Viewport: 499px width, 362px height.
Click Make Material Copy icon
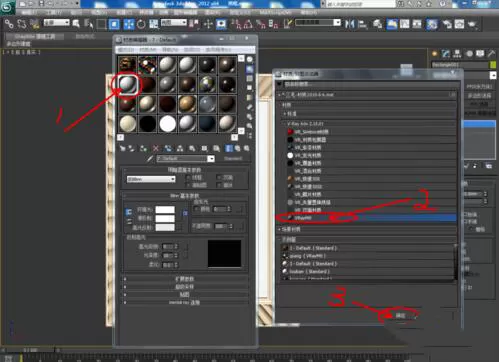point(168,148)
